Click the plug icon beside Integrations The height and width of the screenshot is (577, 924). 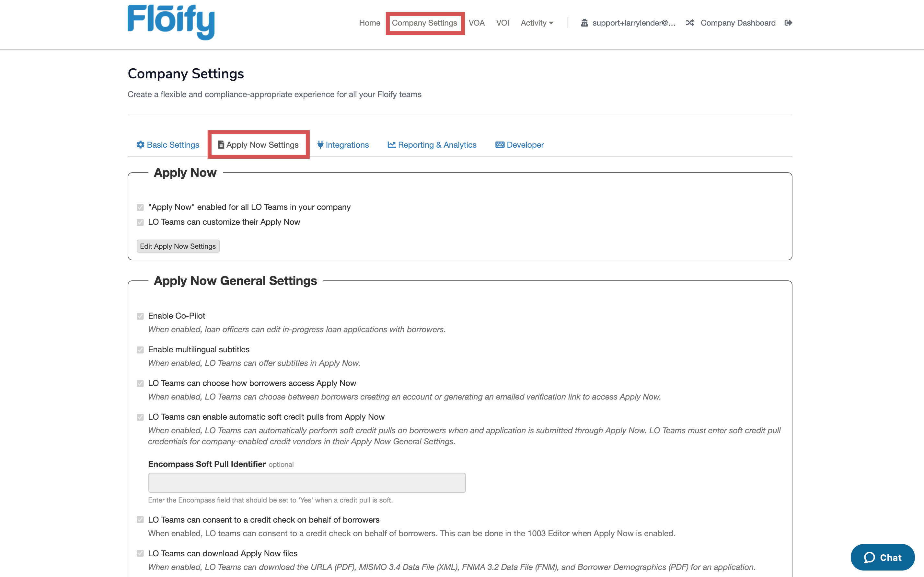click(x=321, y=145)
